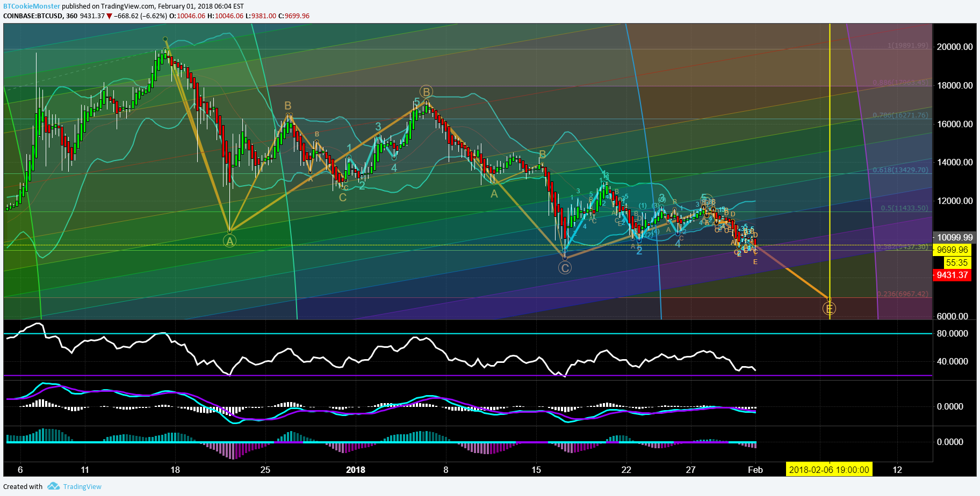Select the circled C wave label
This screenshot has width=980, height=496.
point(565,268)
